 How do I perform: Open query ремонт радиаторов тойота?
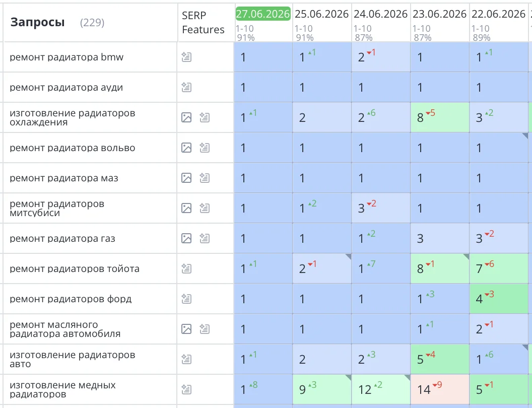pos(74,268)
